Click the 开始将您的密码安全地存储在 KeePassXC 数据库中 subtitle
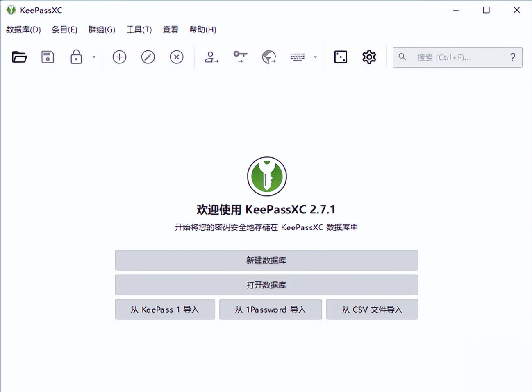The height and width of the screenshot is (392, 532). pyautogui.click(x=266, y=227)
